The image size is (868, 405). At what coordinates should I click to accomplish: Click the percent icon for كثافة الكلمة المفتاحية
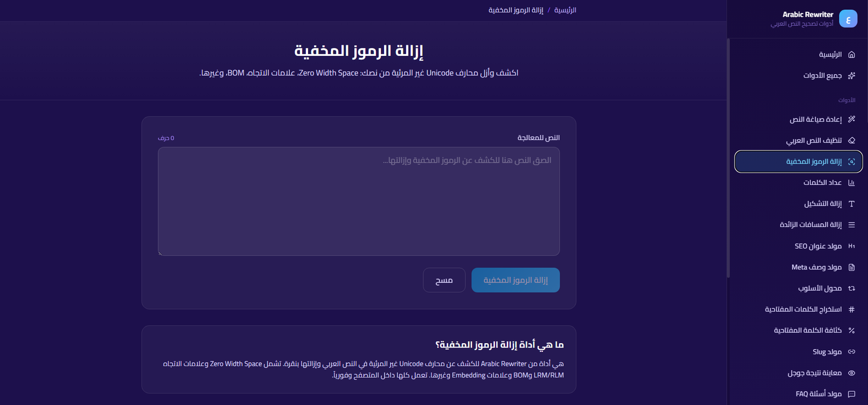coord(852,331)
